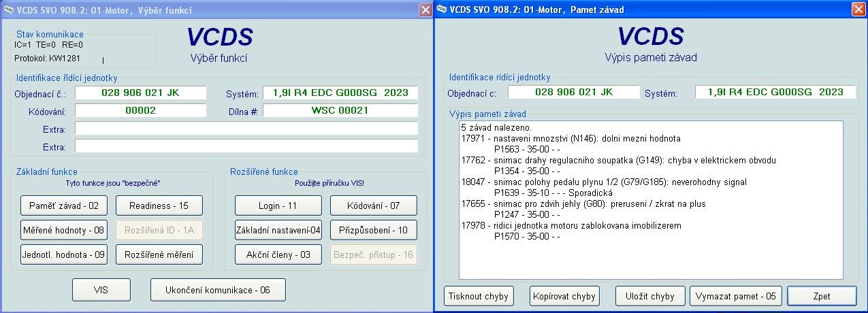Select fault line 18047 snimac polohy pedalu plynu
The width and height of the screenshot is (868, 313).
click(x=603, y=182)
